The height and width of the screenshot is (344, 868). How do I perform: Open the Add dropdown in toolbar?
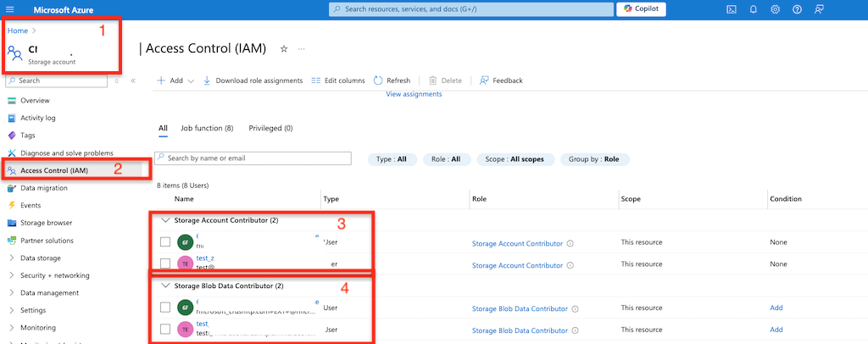point(176,80)
